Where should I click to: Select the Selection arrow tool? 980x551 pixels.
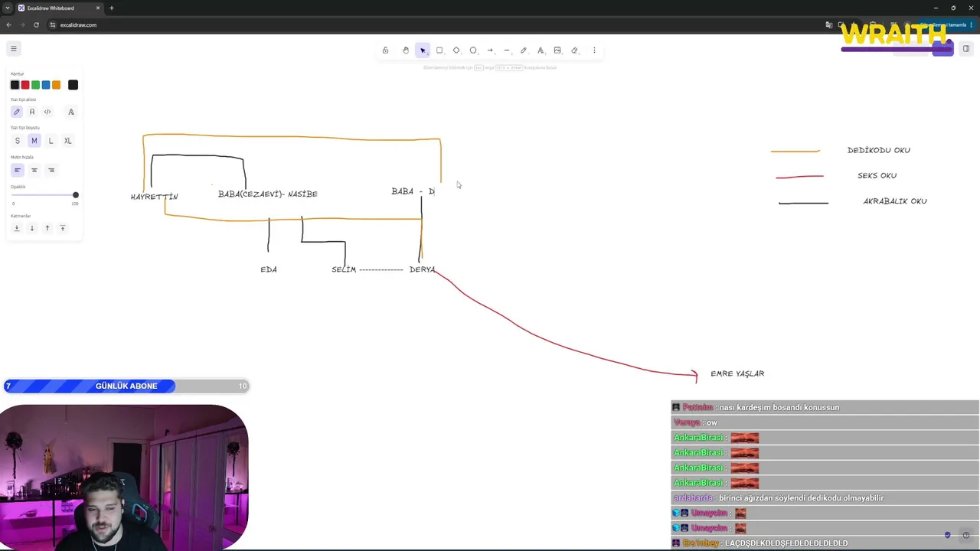[423, 51]
